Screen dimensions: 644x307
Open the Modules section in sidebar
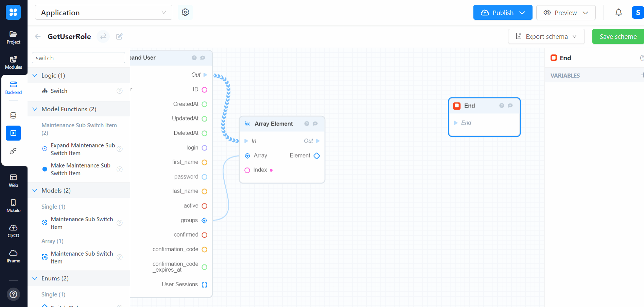point(13,62)
